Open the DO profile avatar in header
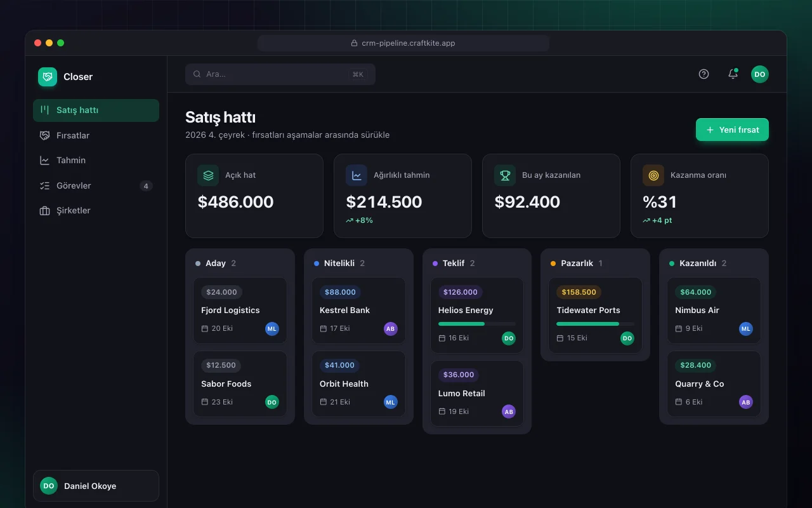 (760, 74)
